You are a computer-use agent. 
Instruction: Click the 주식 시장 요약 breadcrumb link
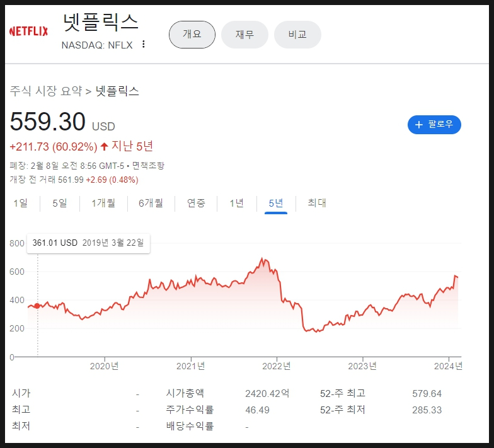(x=46, y=91)
